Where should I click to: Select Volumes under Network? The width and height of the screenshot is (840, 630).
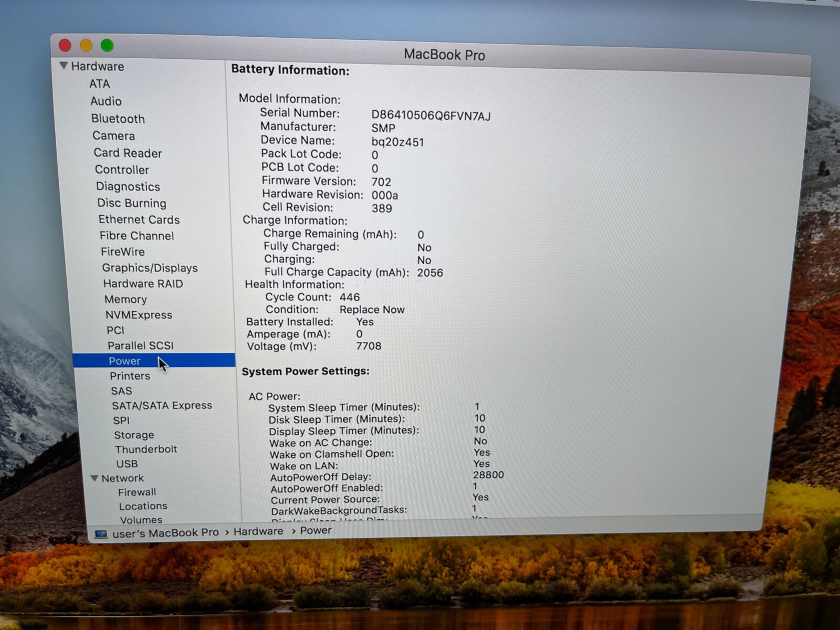pos(141,520)
